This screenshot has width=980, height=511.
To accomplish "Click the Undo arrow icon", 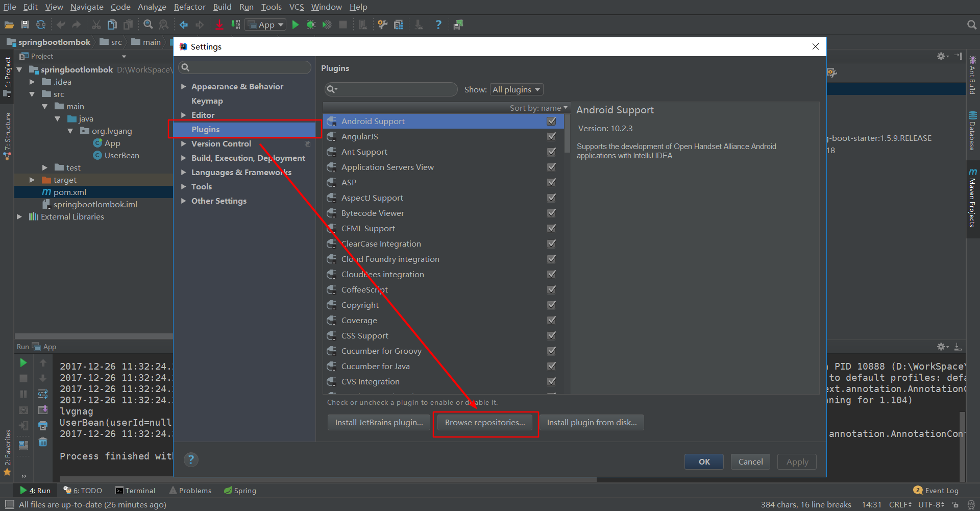I will (61, 25).
